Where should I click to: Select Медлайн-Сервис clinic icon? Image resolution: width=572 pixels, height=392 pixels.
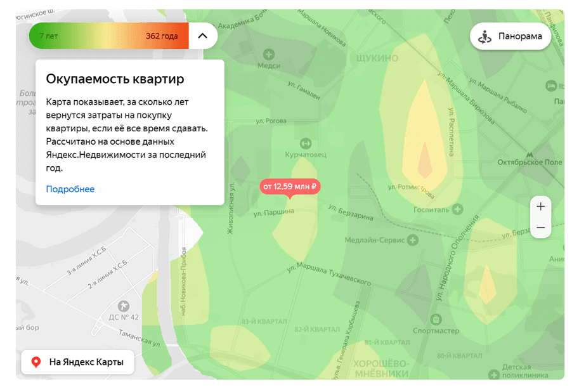(413, 240)
